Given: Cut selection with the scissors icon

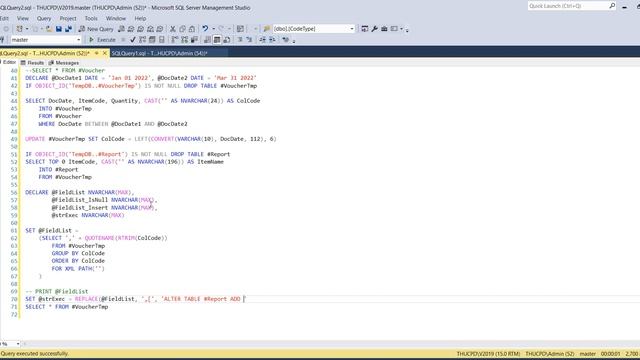Looking at the screenshot, I should pyautogui.click(x=173, y=29).
